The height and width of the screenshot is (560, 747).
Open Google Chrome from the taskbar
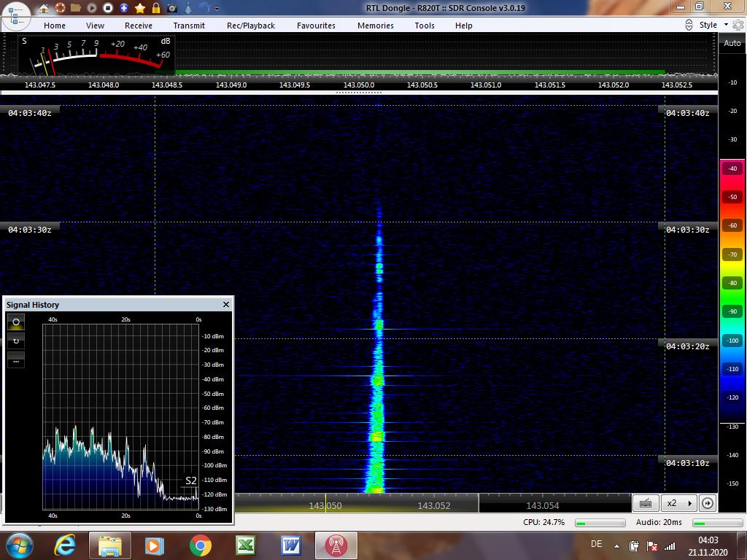pos(200,545)
